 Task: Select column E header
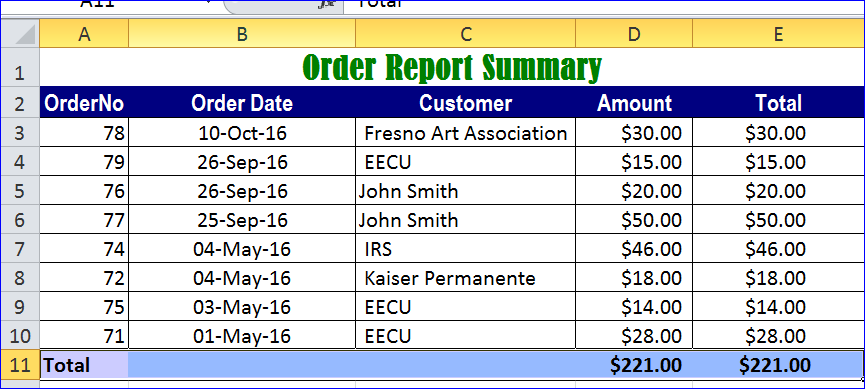tap(778, 34)
